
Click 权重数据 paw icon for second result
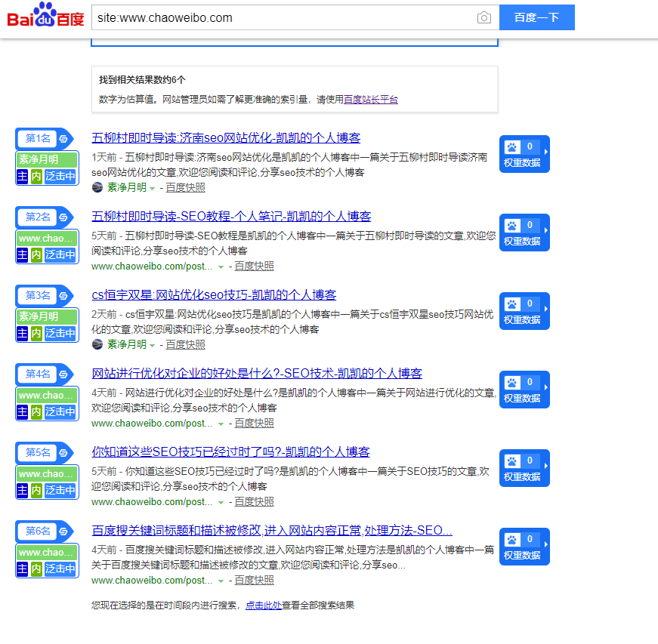512,226
